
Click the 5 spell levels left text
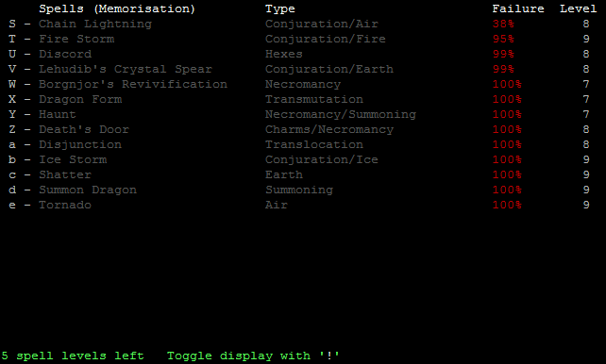73,356
